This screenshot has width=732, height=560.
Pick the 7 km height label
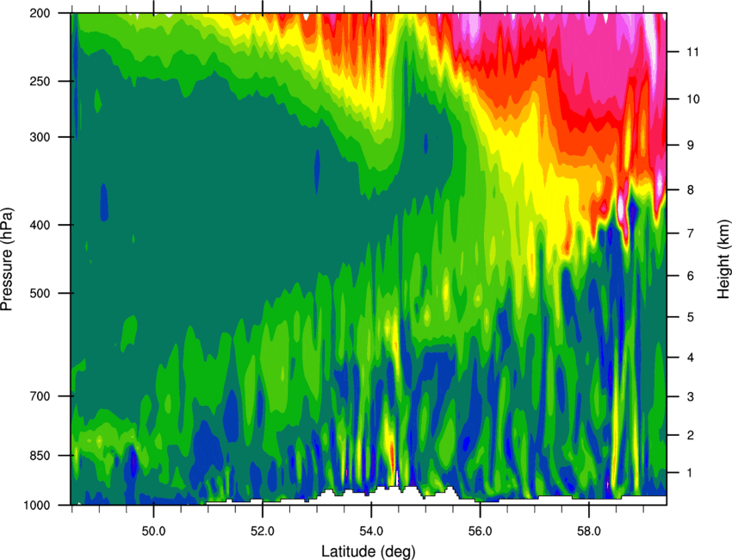pyautogui.click(x=691, y=233)
